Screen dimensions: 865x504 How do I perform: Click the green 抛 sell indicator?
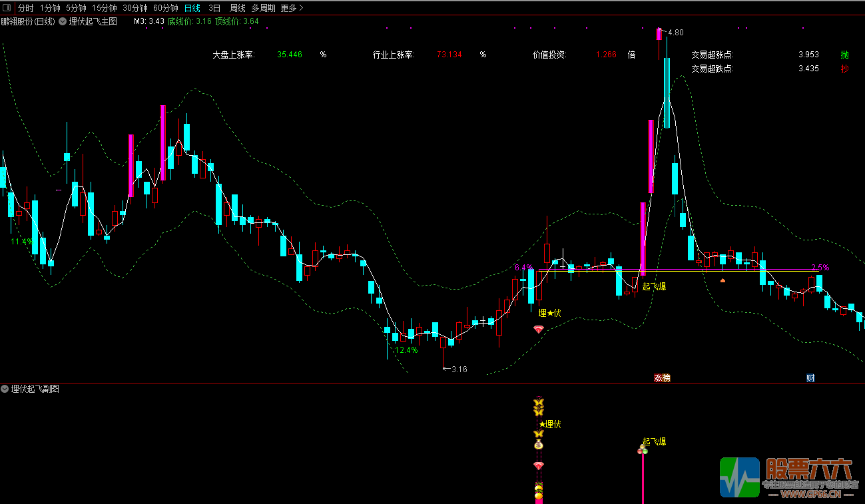click(x=844, y=55)
